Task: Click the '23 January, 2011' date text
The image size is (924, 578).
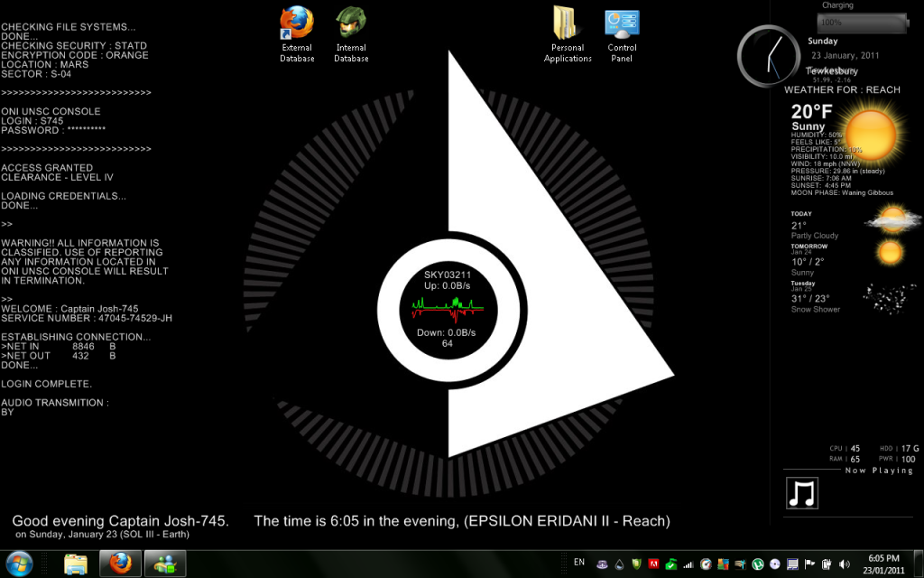Action: coord(845,55)
